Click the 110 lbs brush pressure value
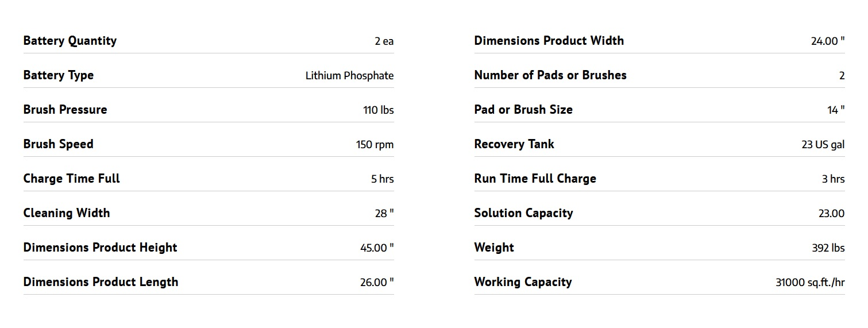Screen dimensions: 868x328 (x=378, y=110)
